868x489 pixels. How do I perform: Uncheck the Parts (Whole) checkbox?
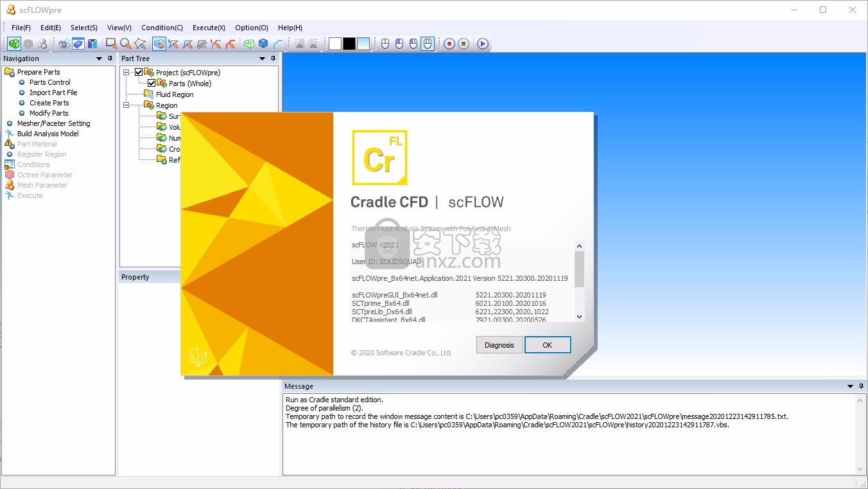pos(152,84)
